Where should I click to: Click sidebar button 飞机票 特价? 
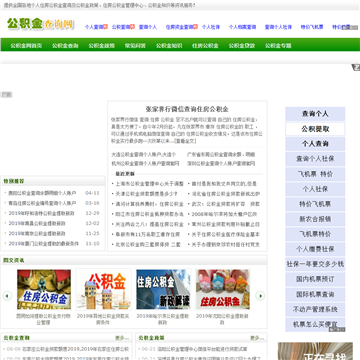click(x=315, y=174)
